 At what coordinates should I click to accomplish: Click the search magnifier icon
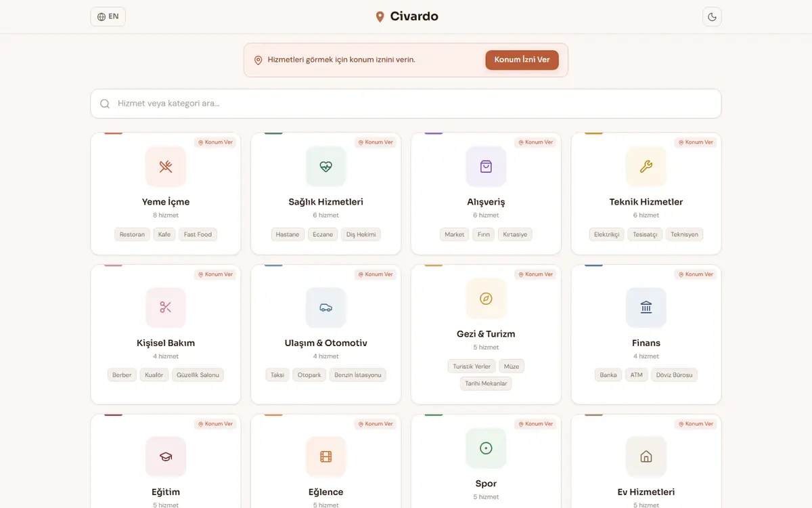(x=105, y=104)
